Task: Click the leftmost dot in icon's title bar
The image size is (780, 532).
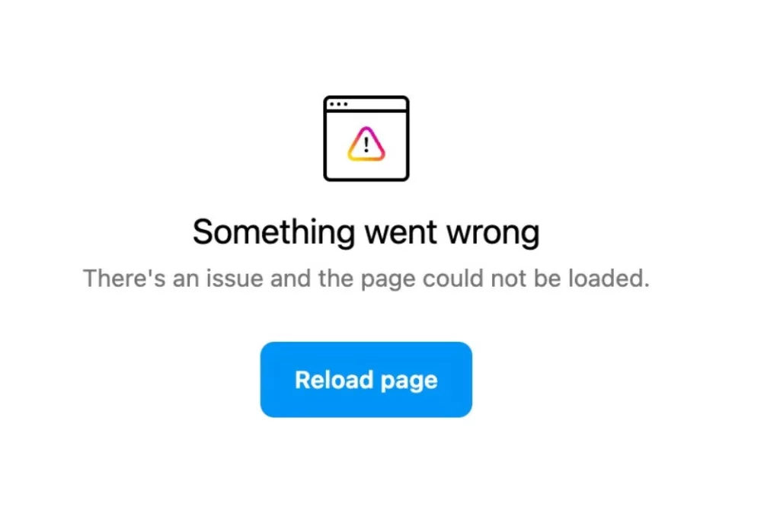Action: pos(332,104)
